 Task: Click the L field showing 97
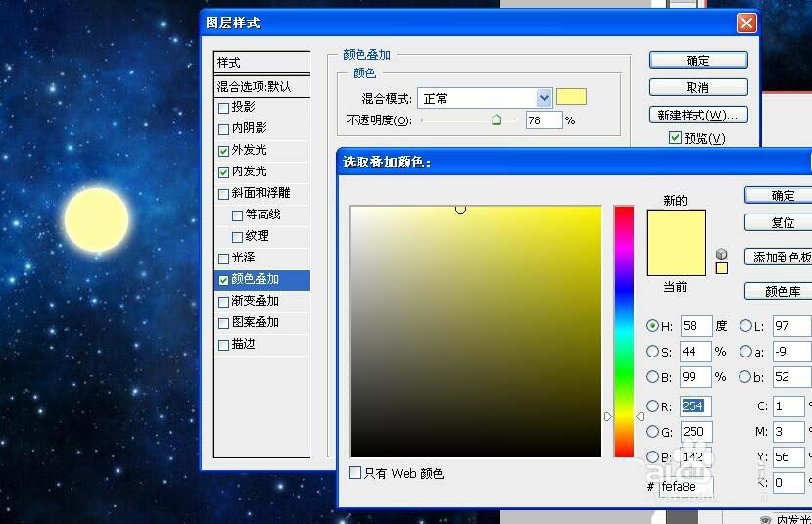click(x=792, y=326)
